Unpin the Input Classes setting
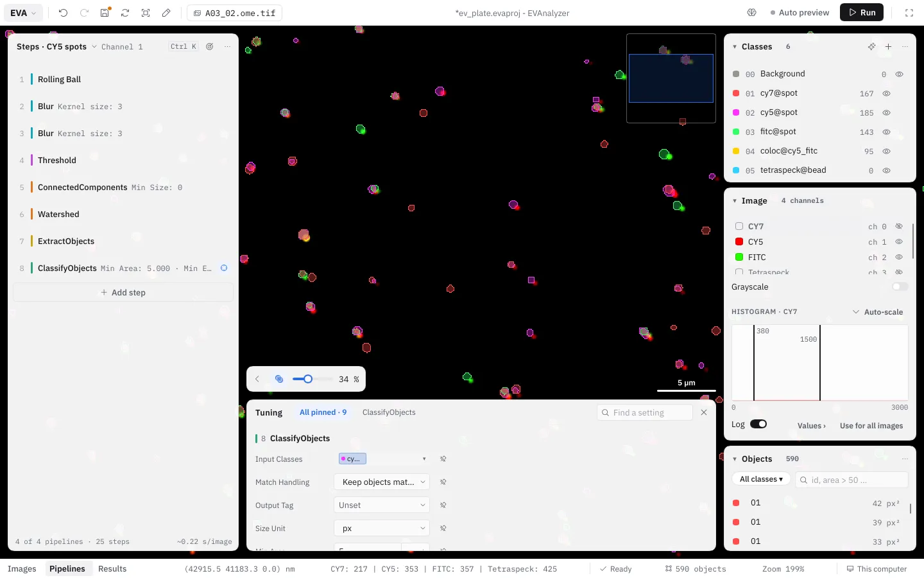 pyautogui.click(x=443, y=459)
